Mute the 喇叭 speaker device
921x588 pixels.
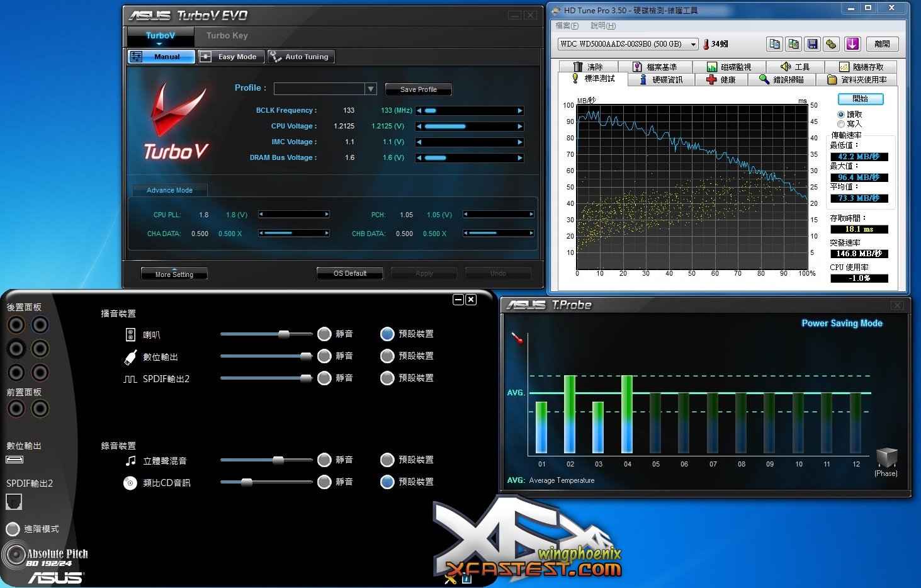[x=324, y=334]
